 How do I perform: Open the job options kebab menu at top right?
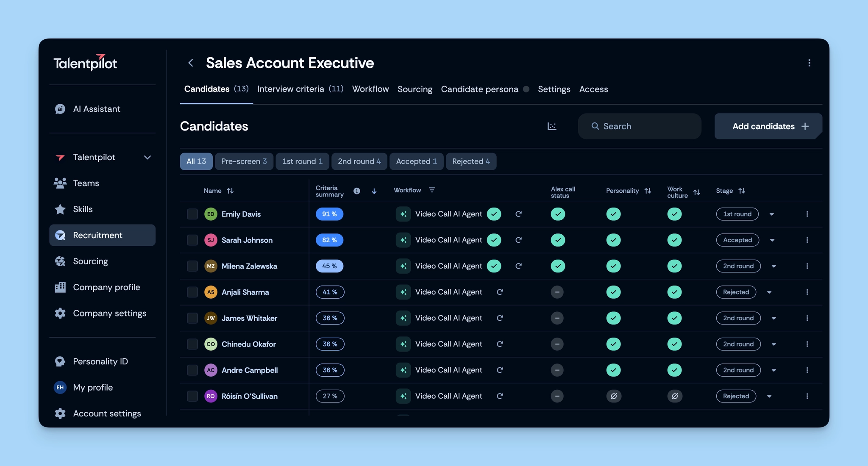809,63
